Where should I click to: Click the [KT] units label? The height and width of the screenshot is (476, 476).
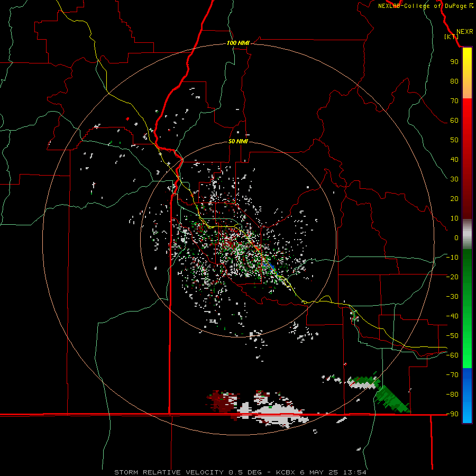point(451,36)
